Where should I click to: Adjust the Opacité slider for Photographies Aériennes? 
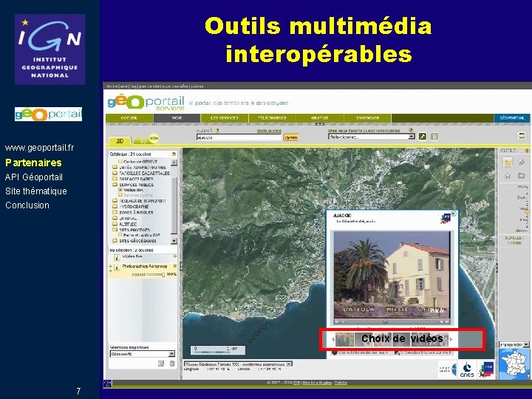coord(156,274)
